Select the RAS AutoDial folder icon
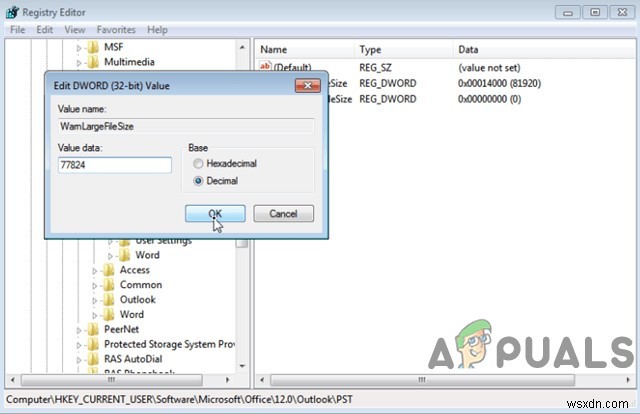This screenshot has height=414, width=640. (93, 359)
